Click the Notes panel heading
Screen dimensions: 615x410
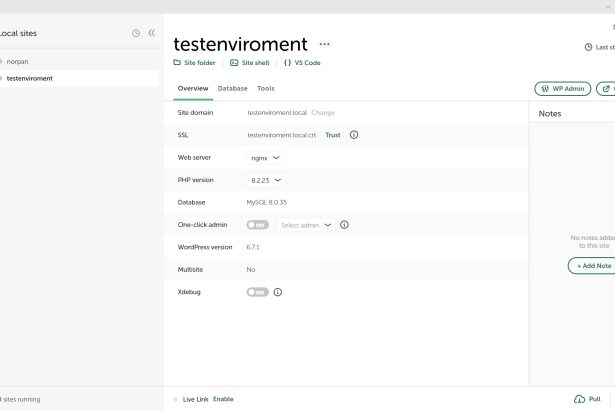(550, 114)
